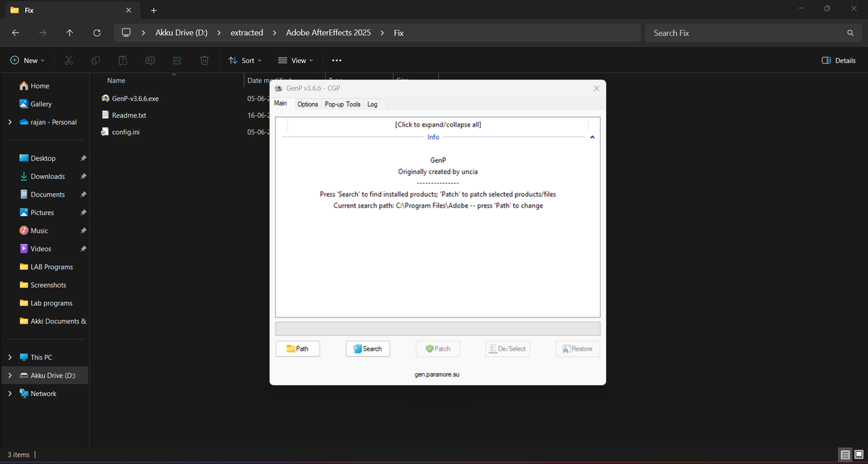Open the See more ellipsis menu
The height and width of the screenshot is (464, 868).
coord(337,60)
